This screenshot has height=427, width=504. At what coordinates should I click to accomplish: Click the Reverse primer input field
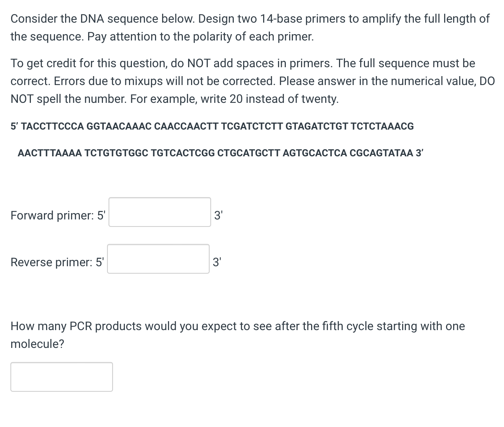[158, 259]
